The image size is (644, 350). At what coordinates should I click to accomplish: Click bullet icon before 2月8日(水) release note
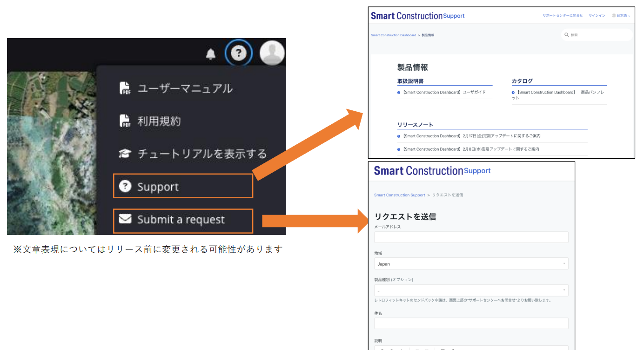click(399, 149)
